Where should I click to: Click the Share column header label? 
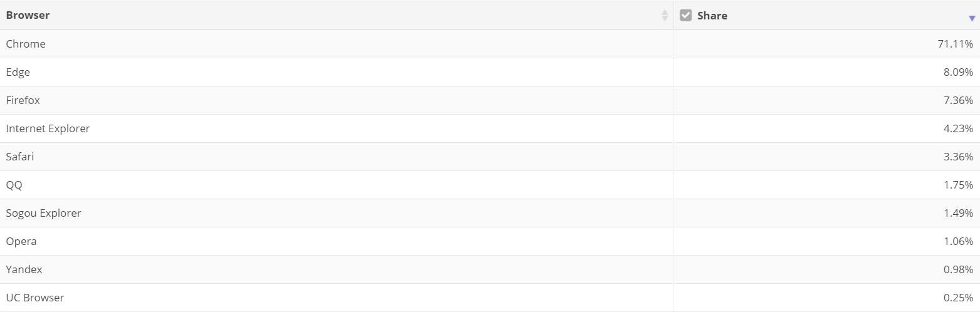point(712,16)
